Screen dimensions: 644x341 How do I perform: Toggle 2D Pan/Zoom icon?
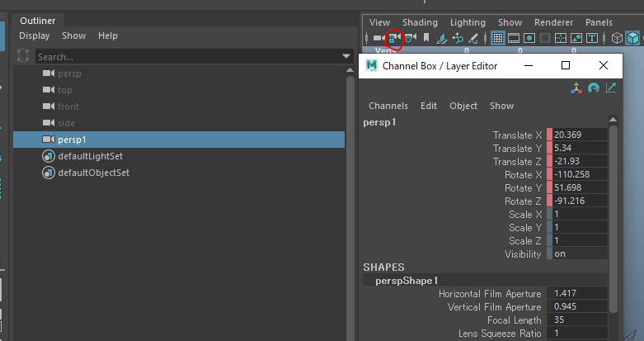pyautogui.click(x=458, y=38)
